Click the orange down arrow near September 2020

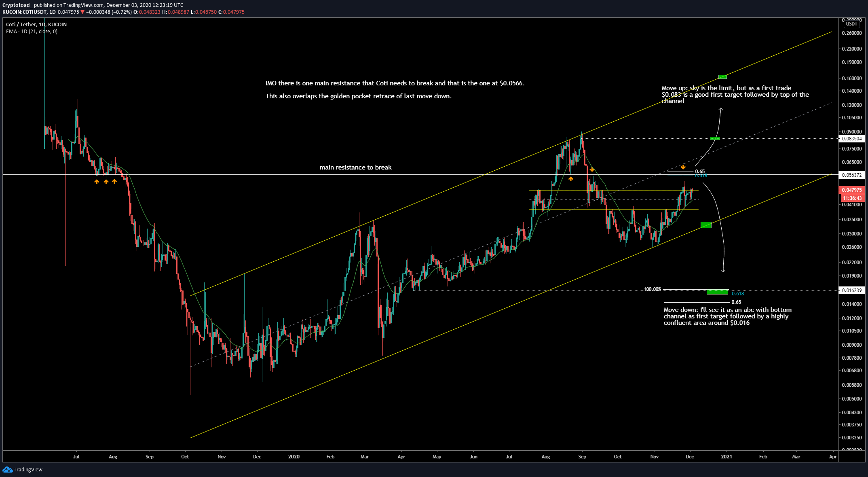(591, 170)
